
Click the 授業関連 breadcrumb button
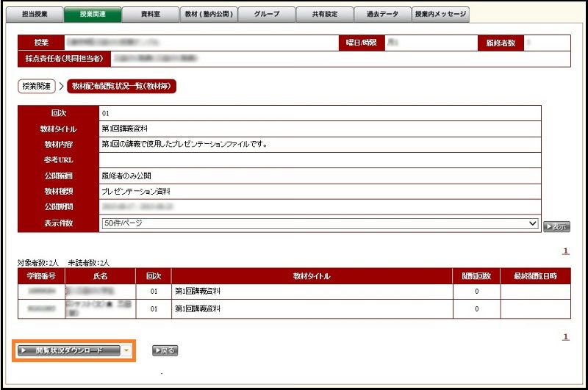[37, 87]
